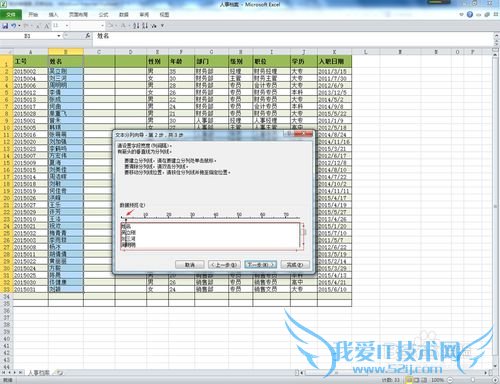
Task: Click the 上一步 (Back) button in wizard
Action: 224,265
